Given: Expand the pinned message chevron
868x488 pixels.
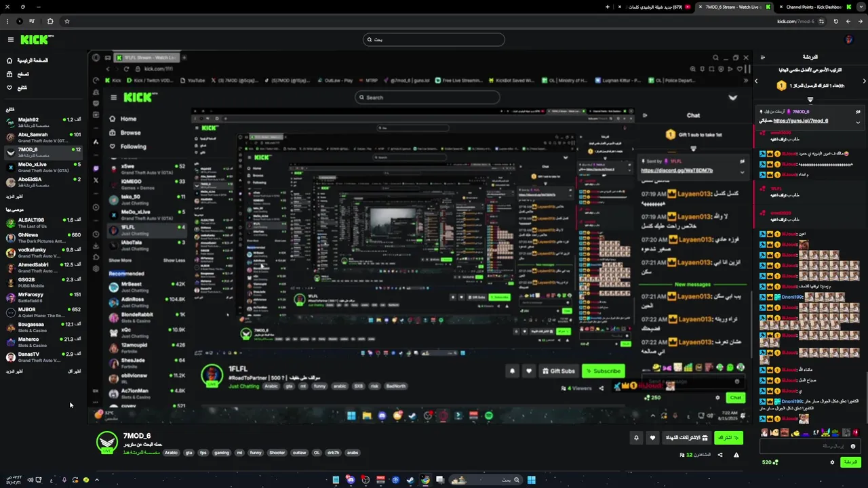Looking at the screenshot, I should 858,123.
